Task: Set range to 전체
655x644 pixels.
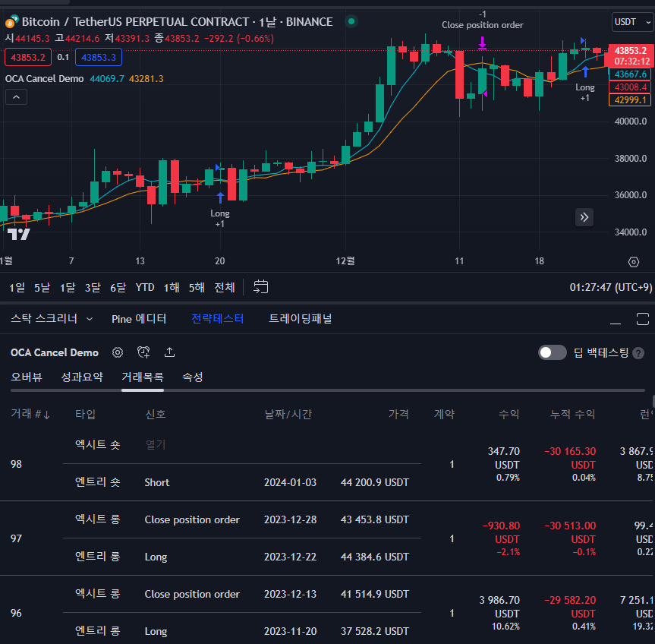Action: 225,288
